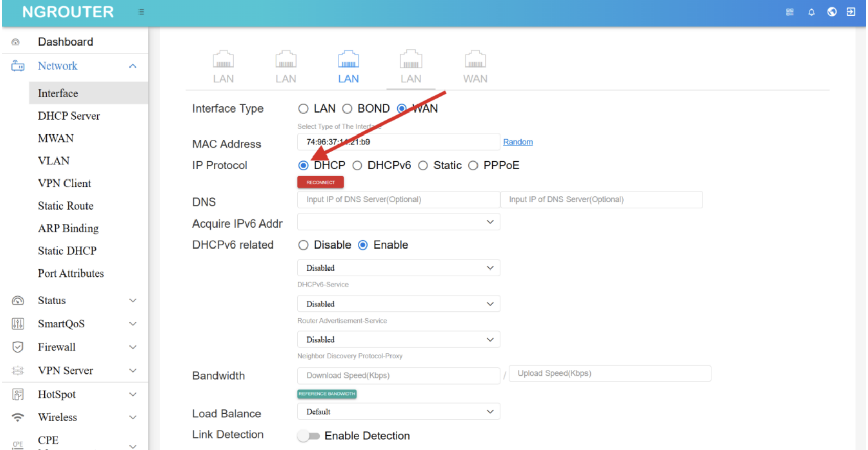The width and height of the screenshot is (868, 450).
Task: Turn on the Enable Detection switch
Action: click(309, 436)
